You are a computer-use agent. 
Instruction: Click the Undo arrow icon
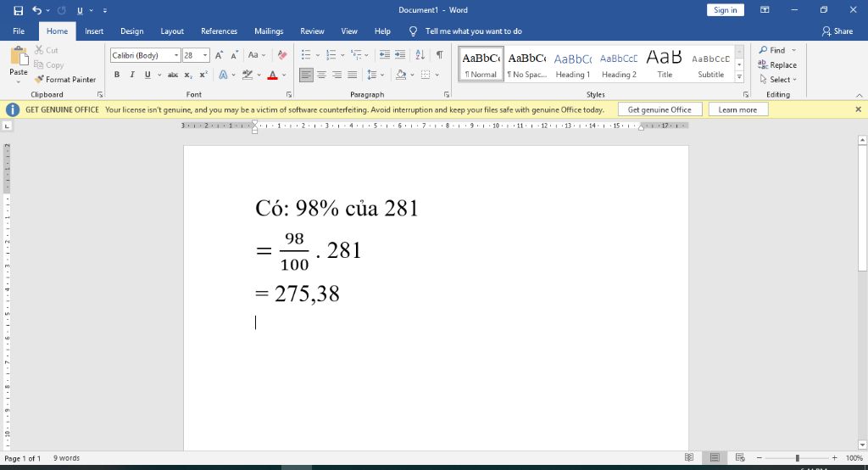[36, 10]
